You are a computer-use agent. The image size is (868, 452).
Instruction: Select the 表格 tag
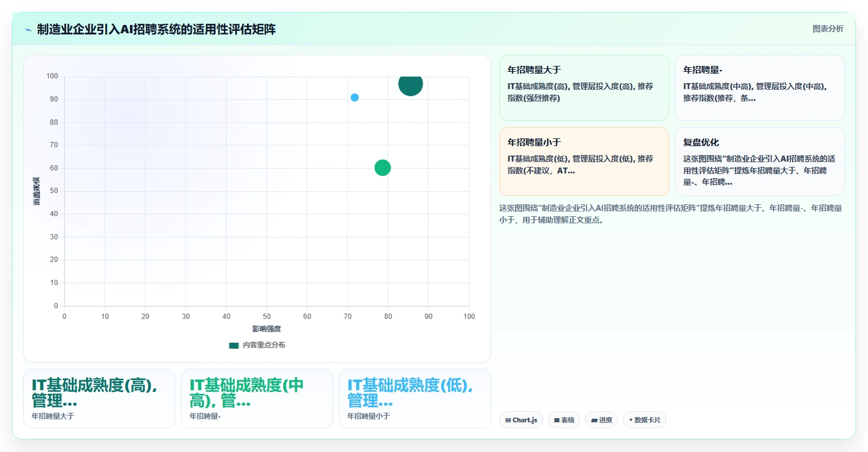[564, 420]
